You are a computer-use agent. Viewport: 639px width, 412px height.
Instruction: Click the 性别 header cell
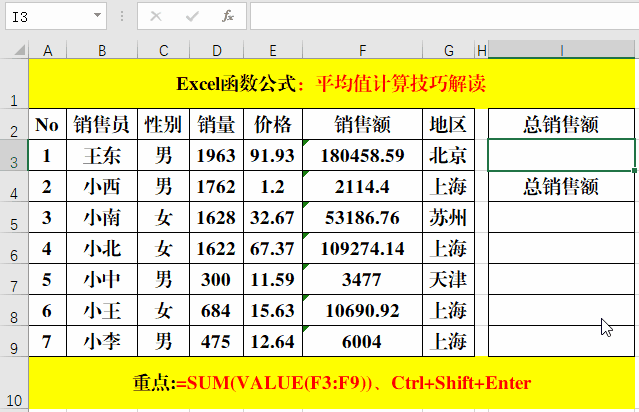(x=163, y=124)
